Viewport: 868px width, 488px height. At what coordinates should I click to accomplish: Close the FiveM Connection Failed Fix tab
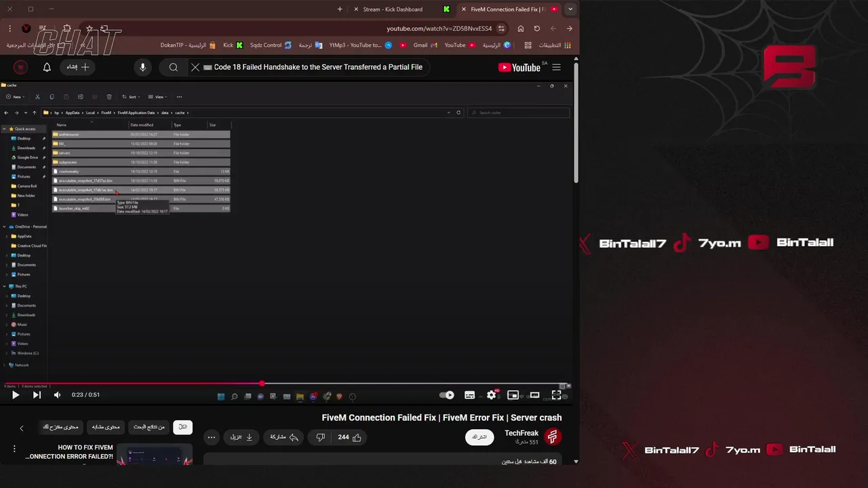pyautogui.click(x=463, y=9)
